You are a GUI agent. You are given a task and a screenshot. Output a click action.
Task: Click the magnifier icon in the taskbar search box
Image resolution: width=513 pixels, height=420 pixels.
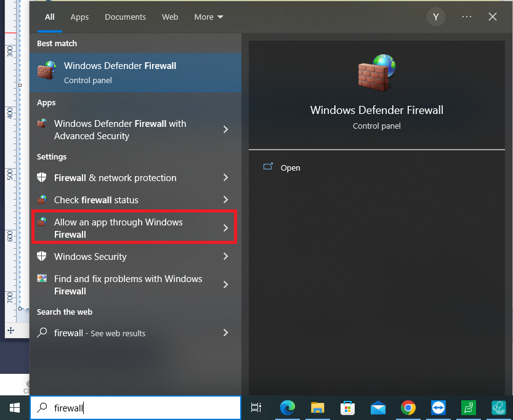pyautogui.click(x=42, y=407)
